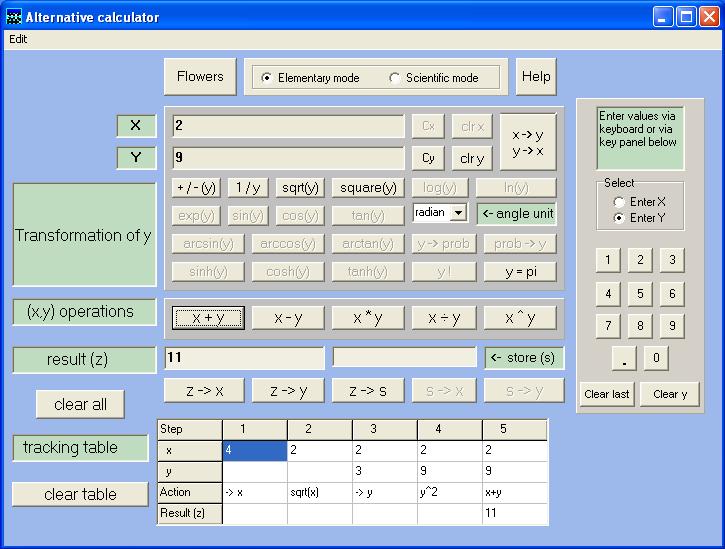The image size is (725, 549).
Task: Select Elementary mode radio button
Action: pyautogui.click(x=310, y=78)
